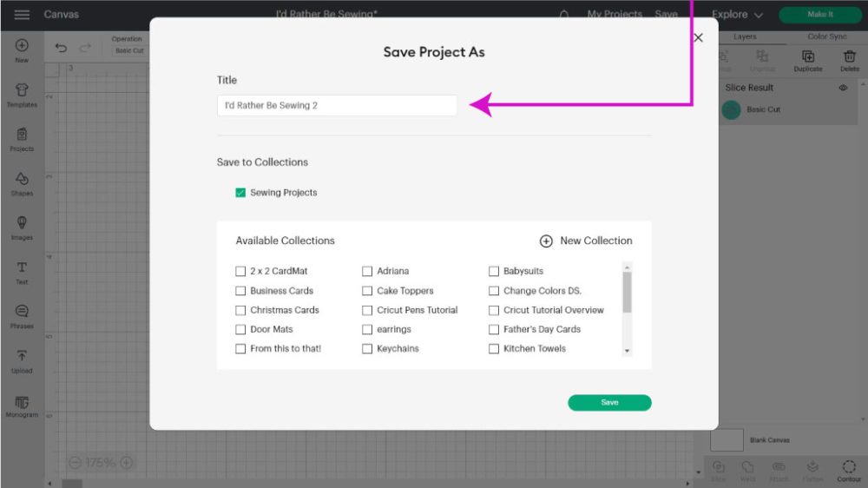Open the Templates tool in sidebar
868x488 pixels.
(22, 94)
